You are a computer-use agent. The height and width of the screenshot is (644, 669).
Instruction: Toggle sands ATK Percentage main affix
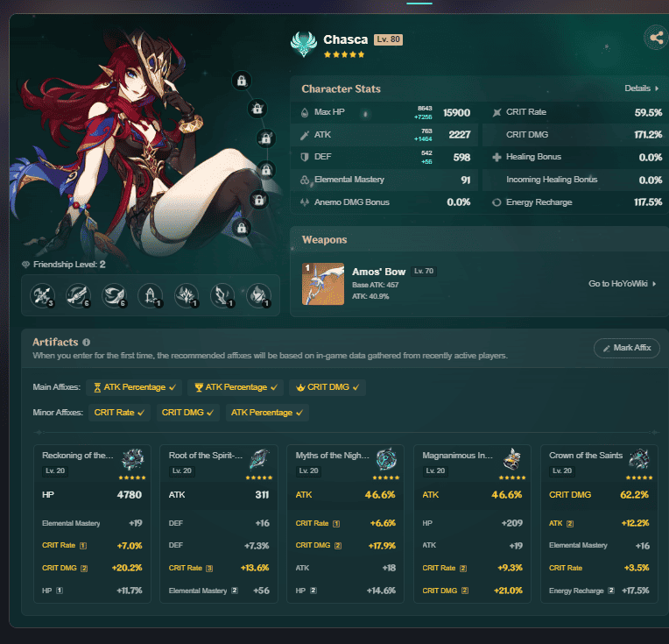[x=134, y=387]
